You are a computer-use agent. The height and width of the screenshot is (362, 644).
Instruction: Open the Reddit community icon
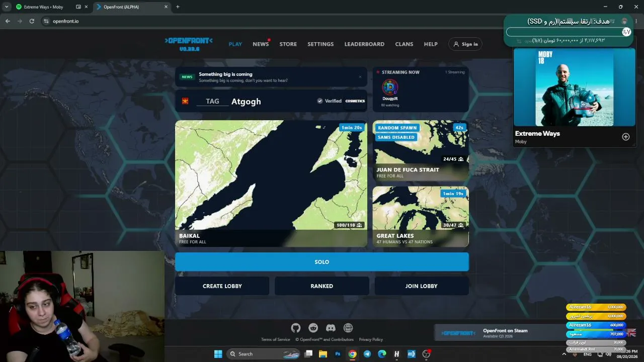313,328
